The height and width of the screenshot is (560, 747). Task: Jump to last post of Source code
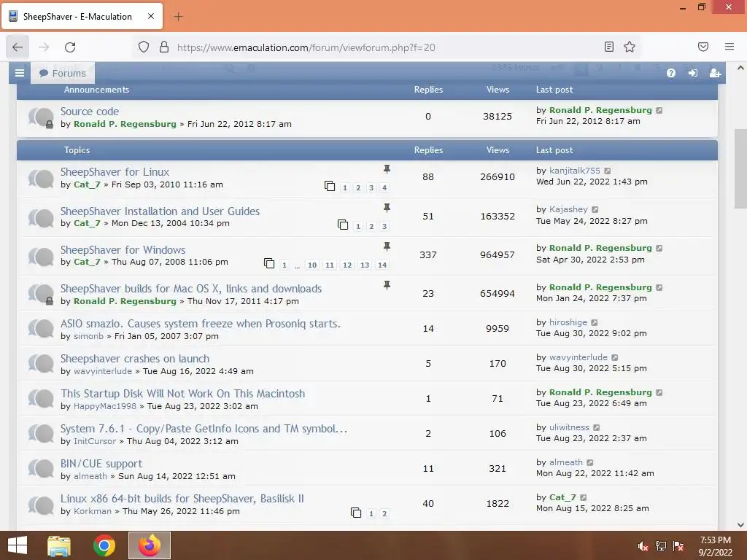click(x=659, y=111)
